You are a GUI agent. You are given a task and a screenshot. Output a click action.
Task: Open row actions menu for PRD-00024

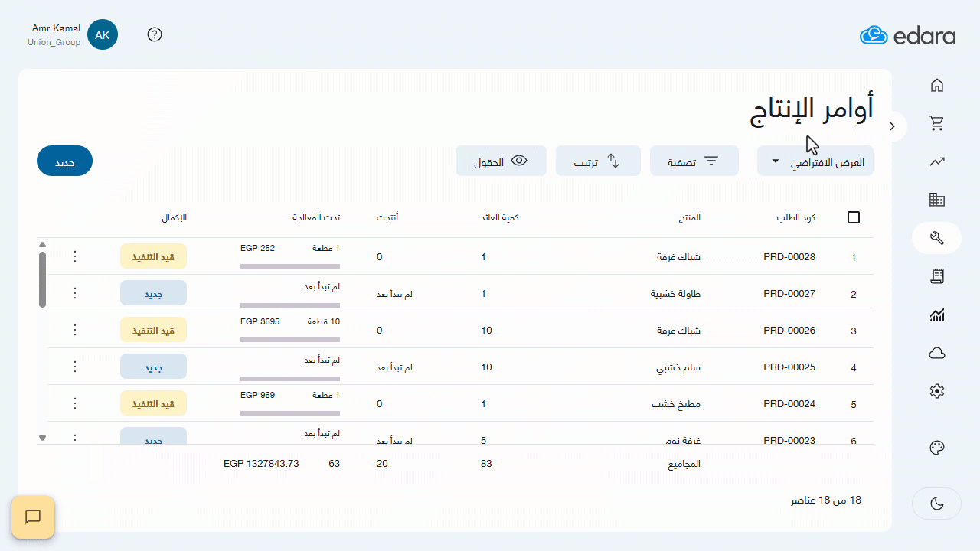(x=75, y=403)
